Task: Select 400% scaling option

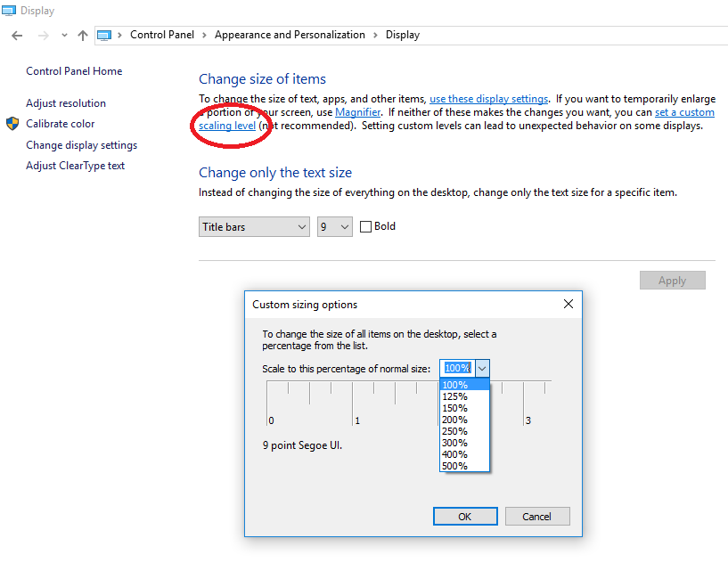Action: coord(464,454)
